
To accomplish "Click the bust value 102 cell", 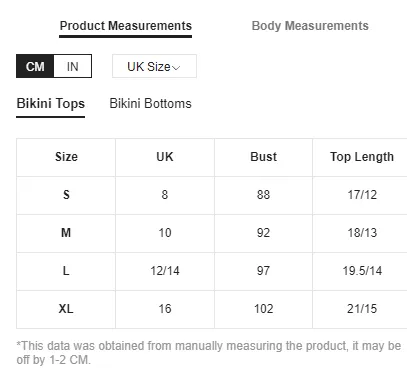I will pyautogui.click(x=263, y=309).
